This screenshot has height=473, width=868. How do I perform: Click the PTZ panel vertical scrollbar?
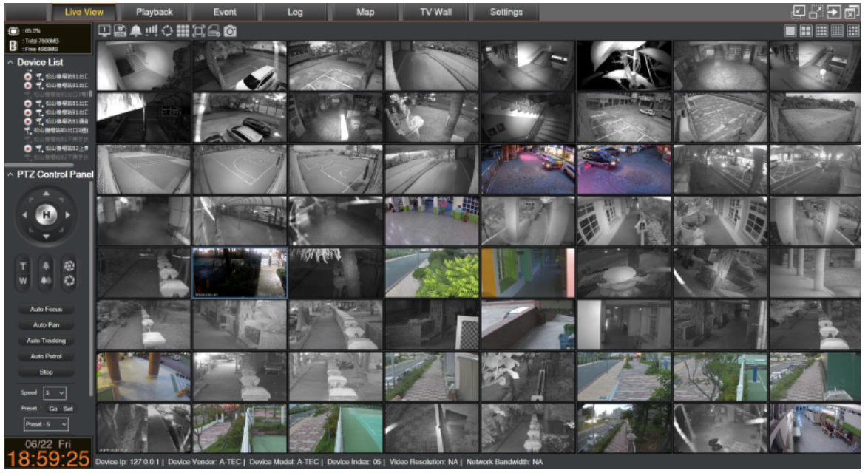click(91, 287)
